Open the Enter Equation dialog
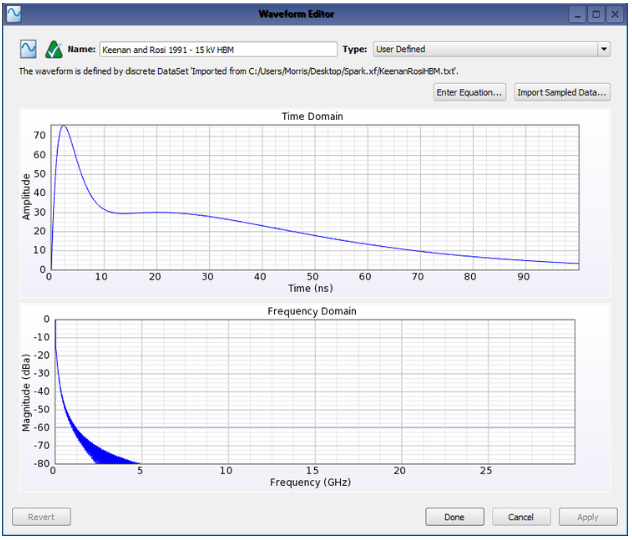 pyautogui.click(x=470, y=93)
